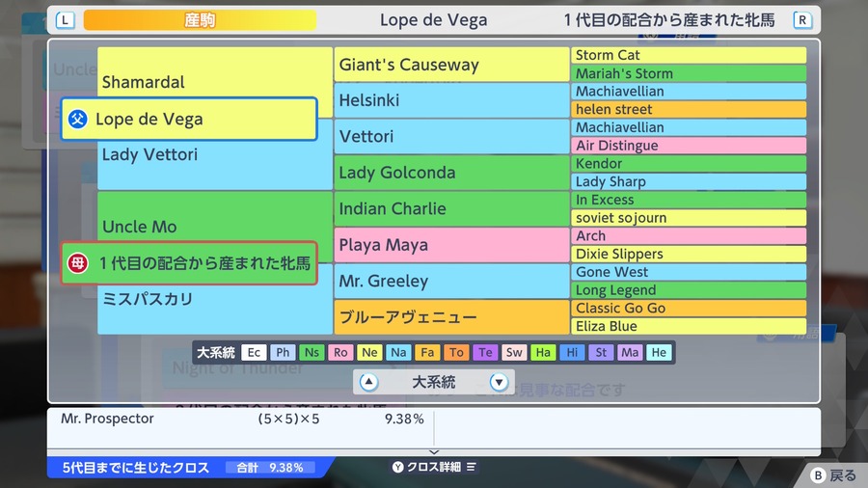Click In Excess ancestor entry
Screen dimensions: 868x488
pyautogui.click(x=689, y=200)
